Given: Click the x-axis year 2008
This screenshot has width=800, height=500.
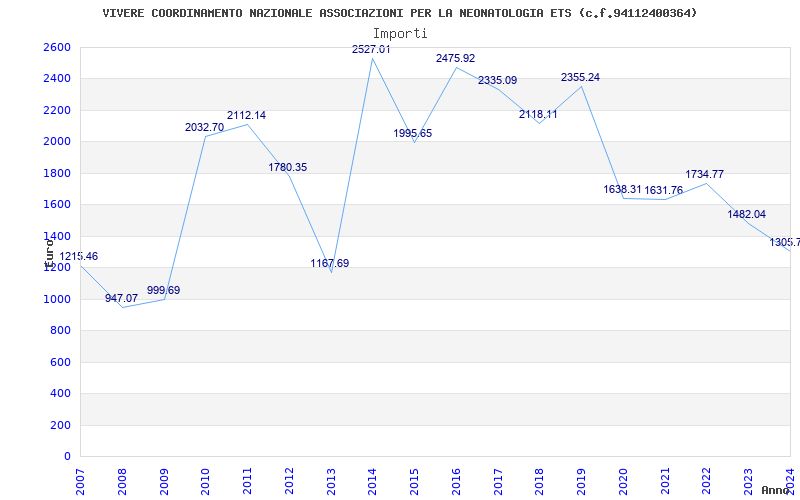Looking at the screenshot, I should (122, 481).
